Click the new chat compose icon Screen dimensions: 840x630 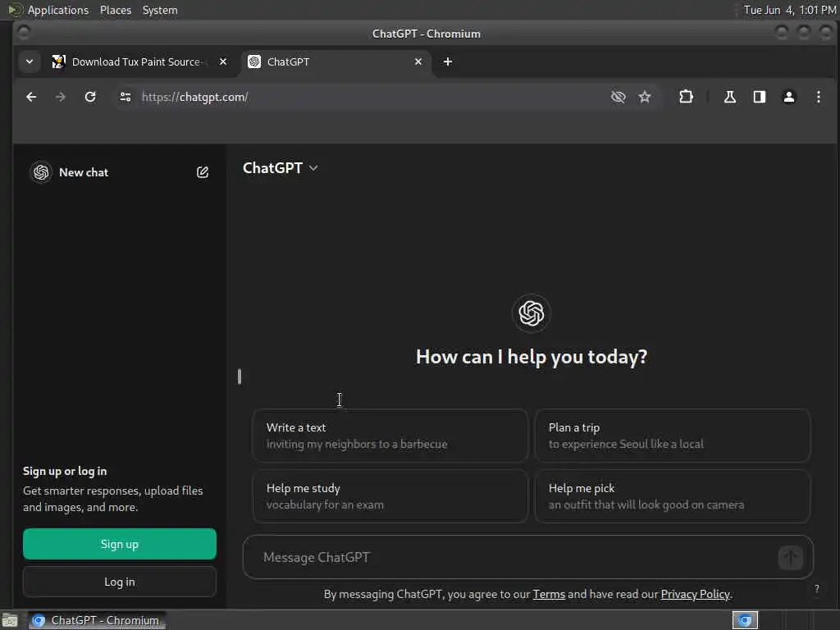click(x=203, y=172)
